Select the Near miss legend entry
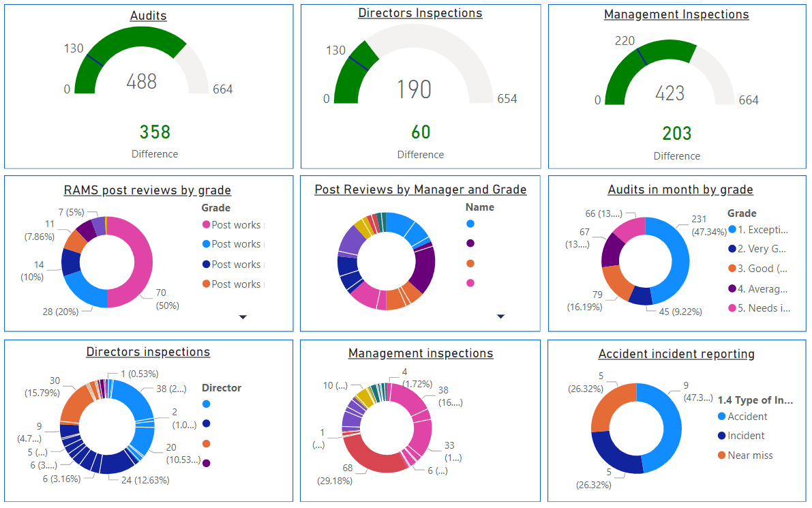The height and width of the screenshot is (508, 812). point(745,455)
